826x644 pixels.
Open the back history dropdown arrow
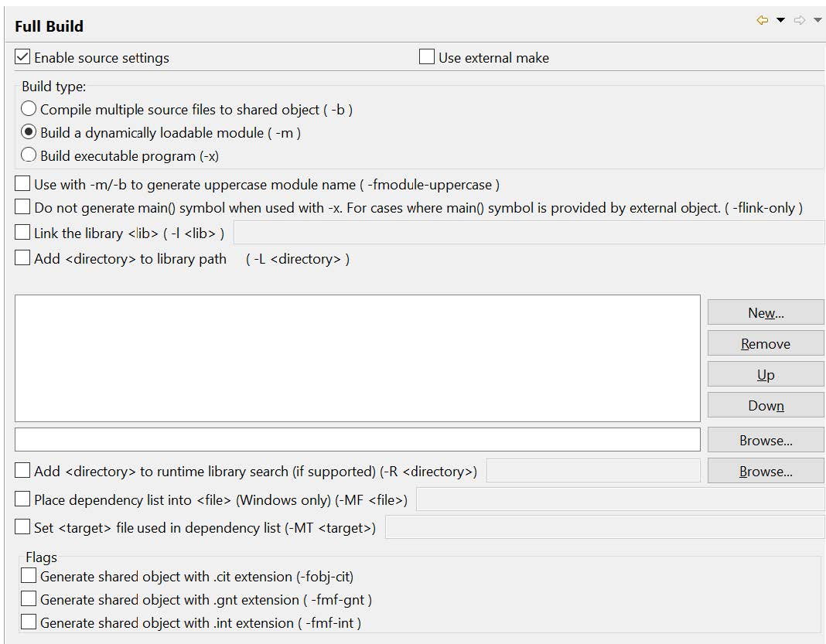(780, 20)
